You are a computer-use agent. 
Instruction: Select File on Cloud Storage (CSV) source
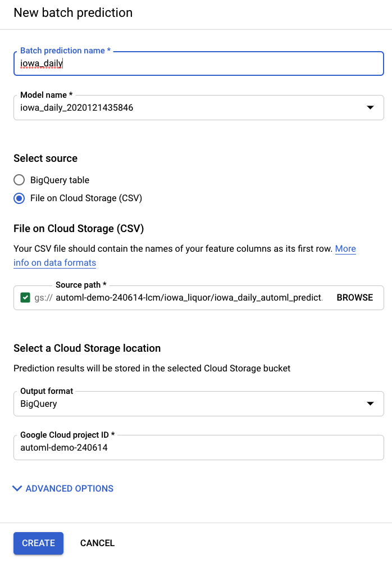19,198
